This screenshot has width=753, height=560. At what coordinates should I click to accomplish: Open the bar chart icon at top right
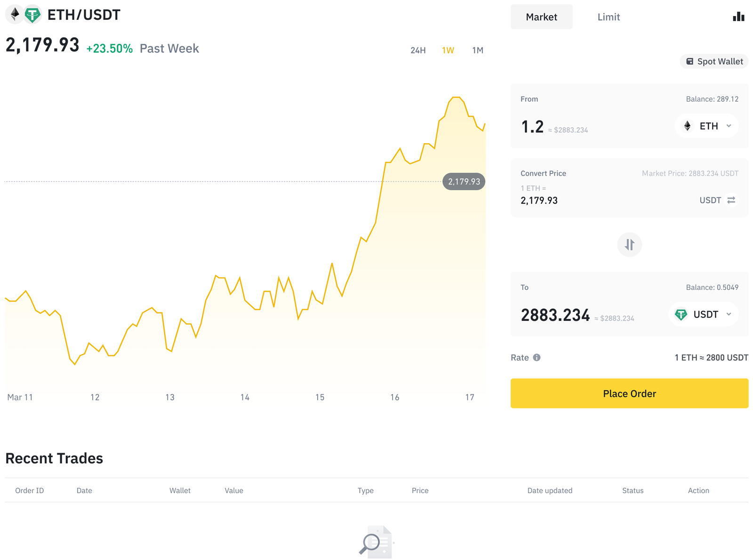(738, 17)
